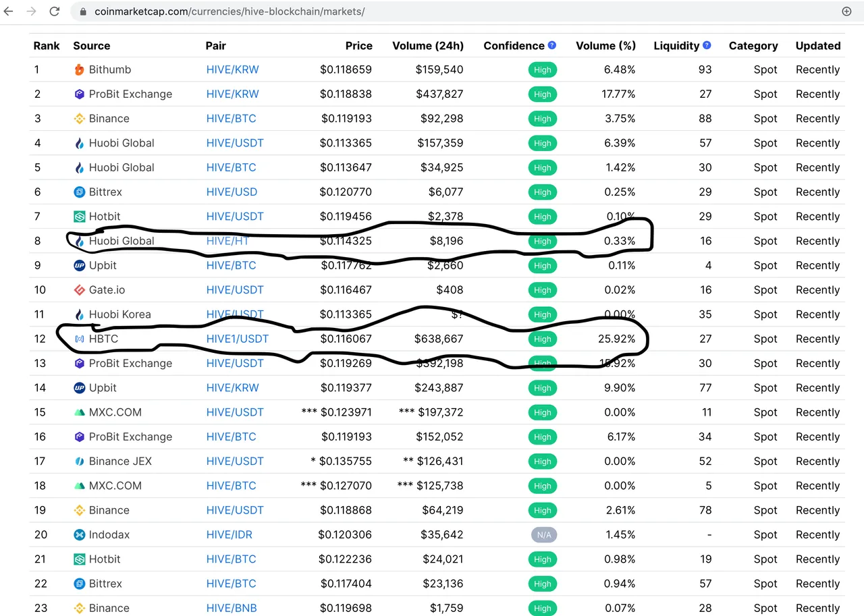Click volume $197,372 in MXC.COM row 15

(x=439, y=412)
